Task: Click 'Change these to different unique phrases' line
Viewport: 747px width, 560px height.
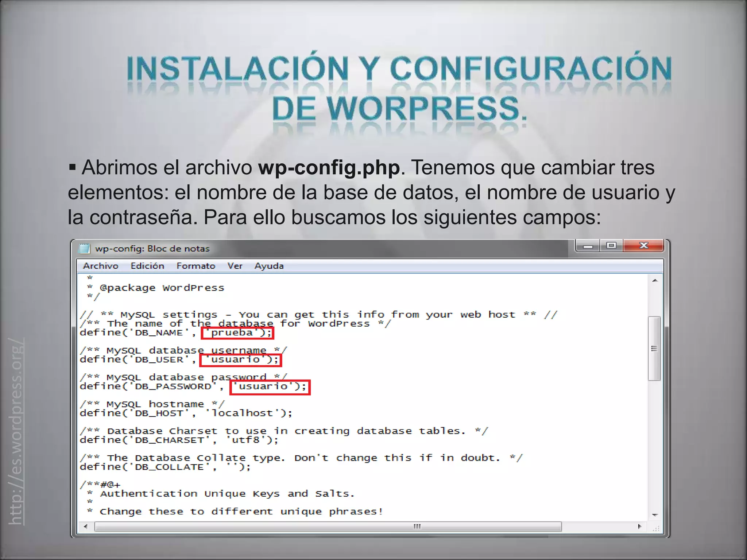Action: (x=235, y=512)
